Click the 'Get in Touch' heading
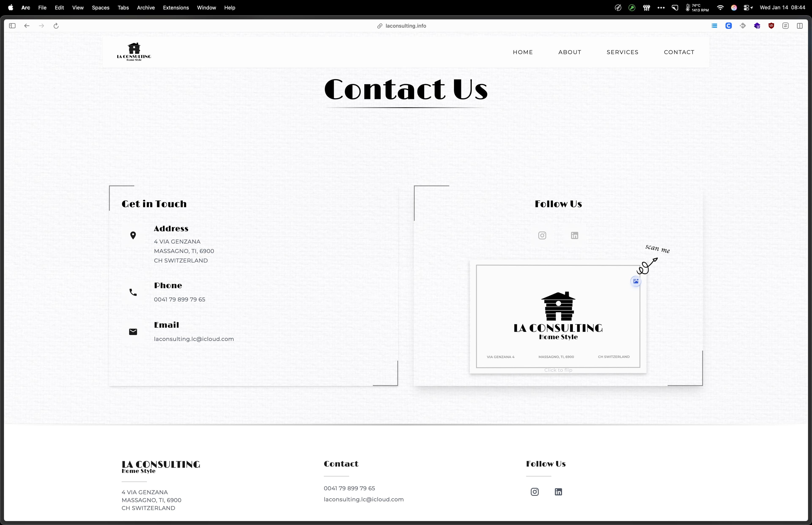Image resolution: width=812 pixels, height=525 pixels. click(x=154, y=204)
